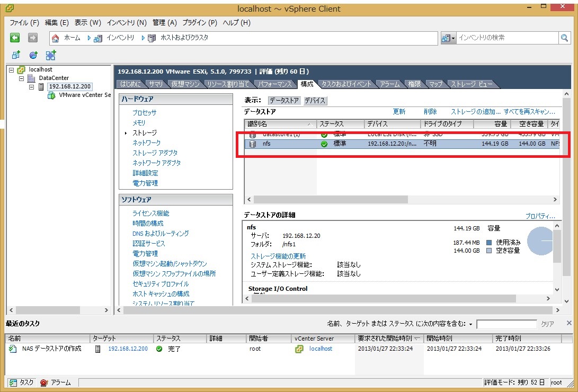Select the DataCenter building icon
578x392 pixels.
[x=31, y=78]
